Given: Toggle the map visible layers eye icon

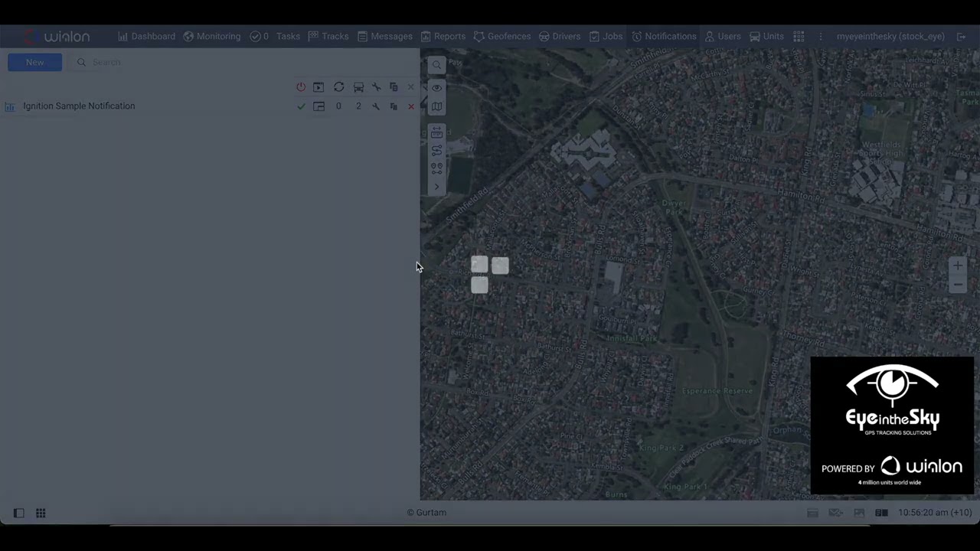Looking at the screenshot, I should coord(436,88).
